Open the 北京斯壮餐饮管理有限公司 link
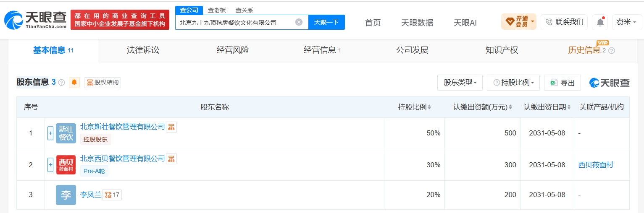The image size is (644, 213). 123,127
